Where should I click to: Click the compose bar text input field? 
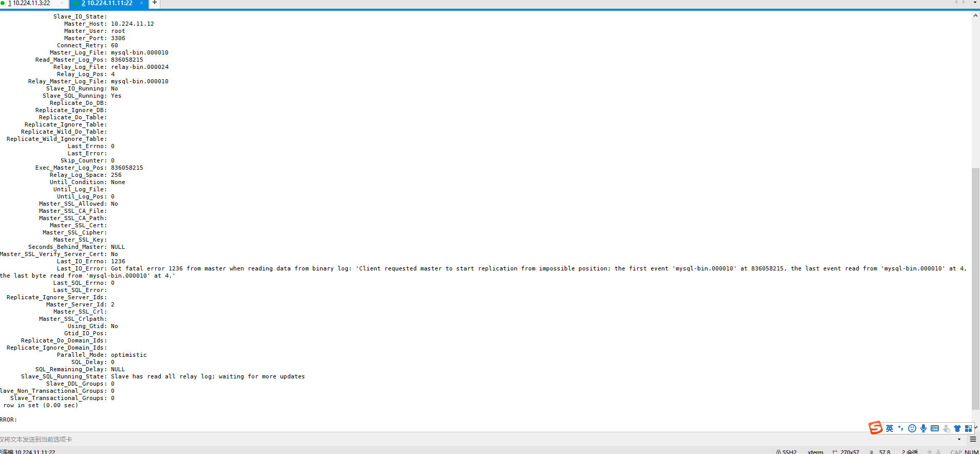pyautogui.click(x=463, y=439)
